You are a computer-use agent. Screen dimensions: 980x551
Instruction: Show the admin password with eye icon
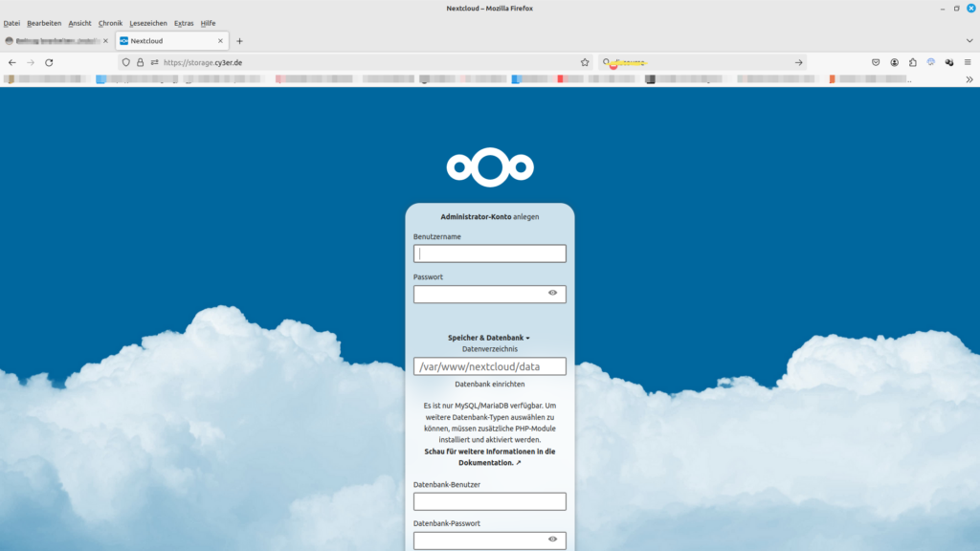[552, 293]
